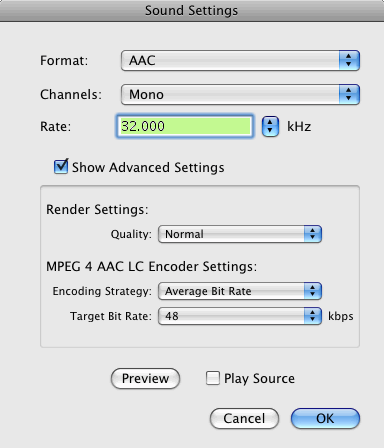
Task: Click the Rate field containing 32.000
Action: pos(185,126)
